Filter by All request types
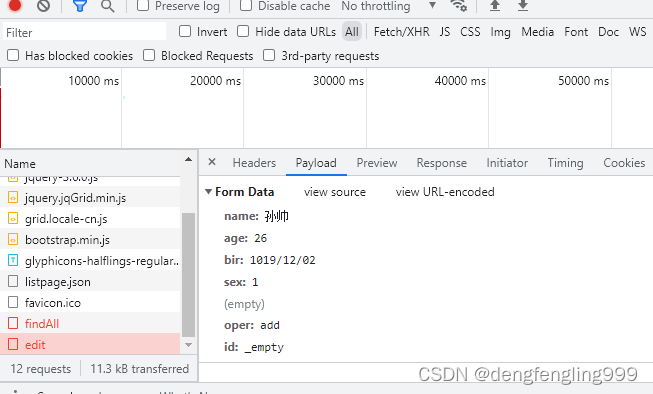This screenshot has height=394, width=653. (x=352, y=32)
